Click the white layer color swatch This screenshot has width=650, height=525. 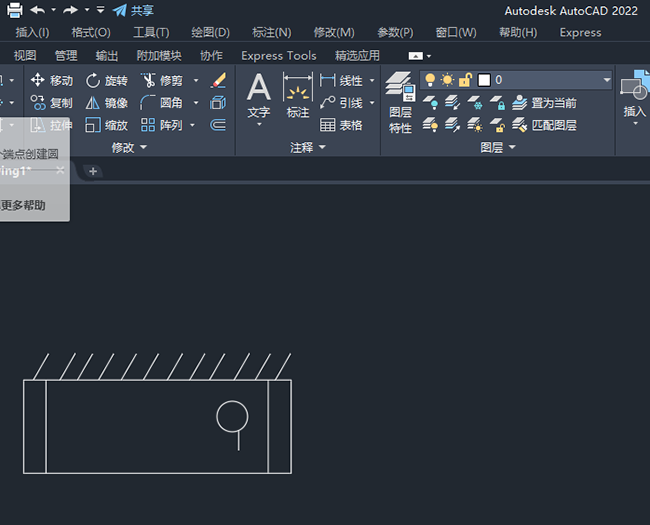click(x=484, y=80)
